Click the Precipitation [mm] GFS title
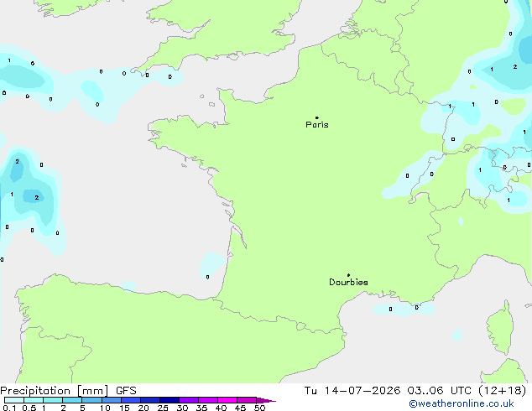 click(x=68, y=391)
